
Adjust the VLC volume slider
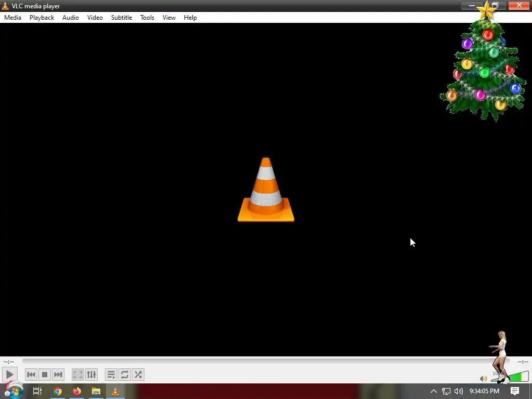(510, 377)
